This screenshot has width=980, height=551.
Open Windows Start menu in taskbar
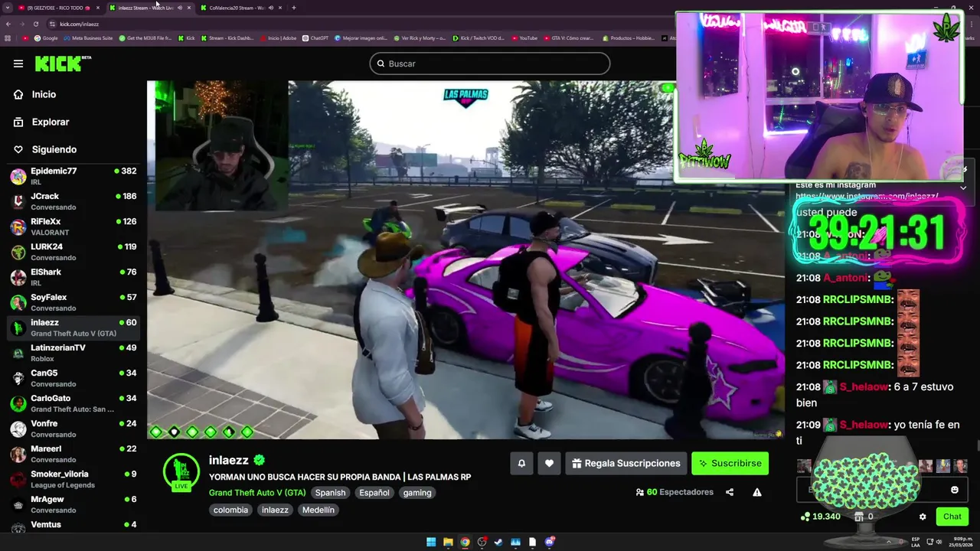[431, 542]
